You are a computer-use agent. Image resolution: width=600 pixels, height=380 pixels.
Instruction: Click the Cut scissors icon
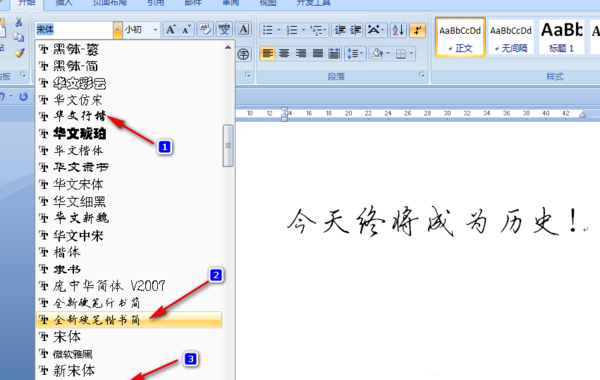18,22
